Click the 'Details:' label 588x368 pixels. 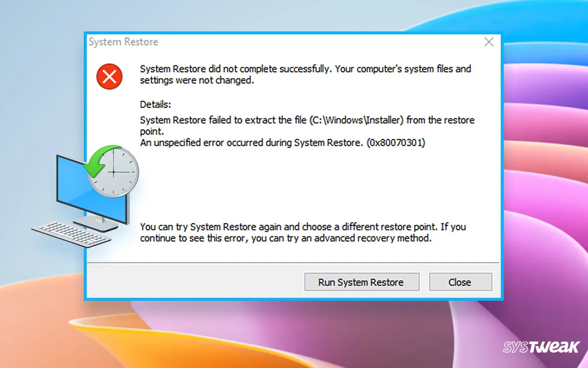point(155,105)
